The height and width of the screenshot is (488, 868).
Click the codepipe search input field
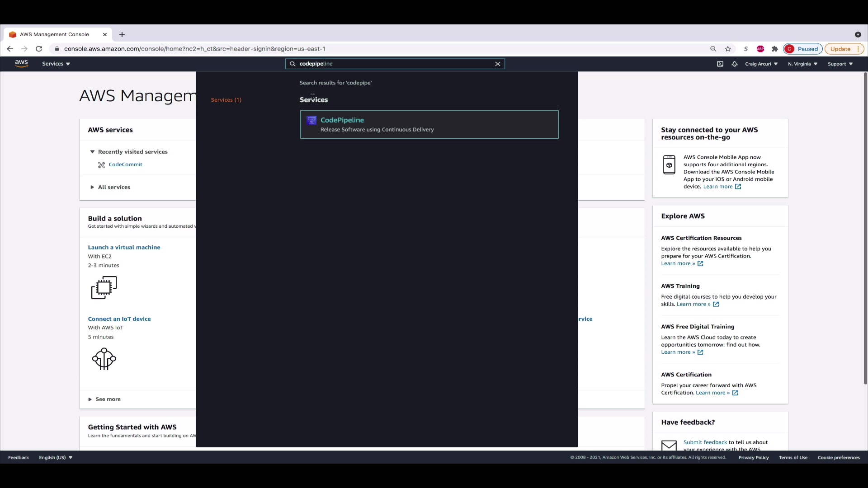coord(393,64)
